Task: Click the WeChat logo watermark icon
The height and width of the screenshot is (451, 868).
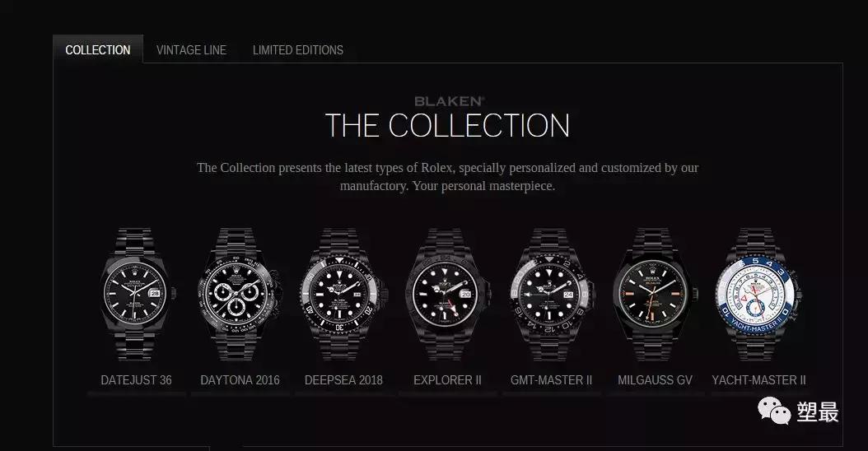Action: [774, 411]
